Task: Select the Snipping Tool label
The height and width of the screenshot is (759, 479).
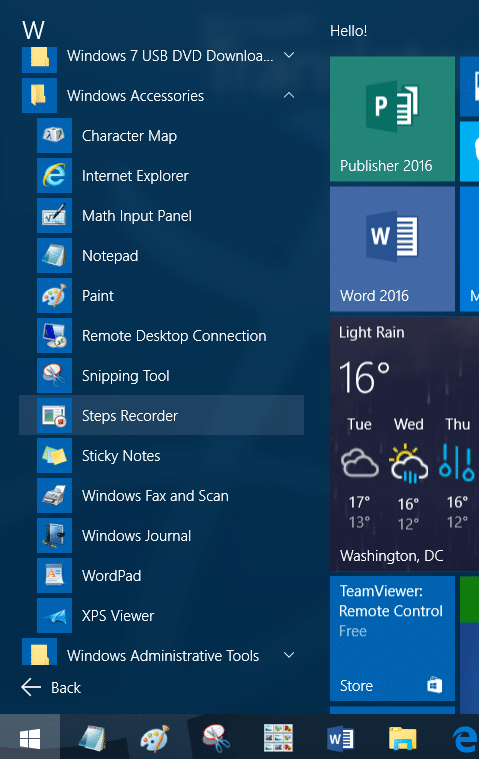Action: tap(125, 376)
